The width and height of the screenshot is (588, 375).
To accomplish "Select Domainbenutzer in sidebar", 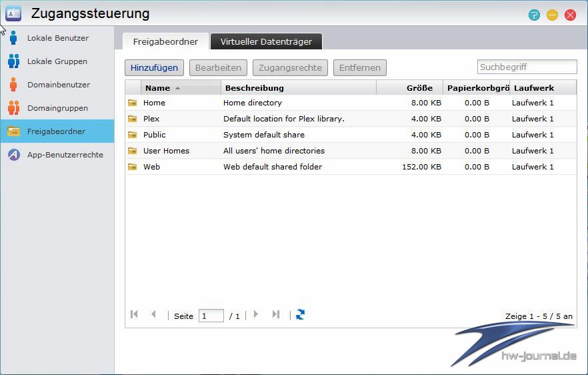I will coord(57,85).
